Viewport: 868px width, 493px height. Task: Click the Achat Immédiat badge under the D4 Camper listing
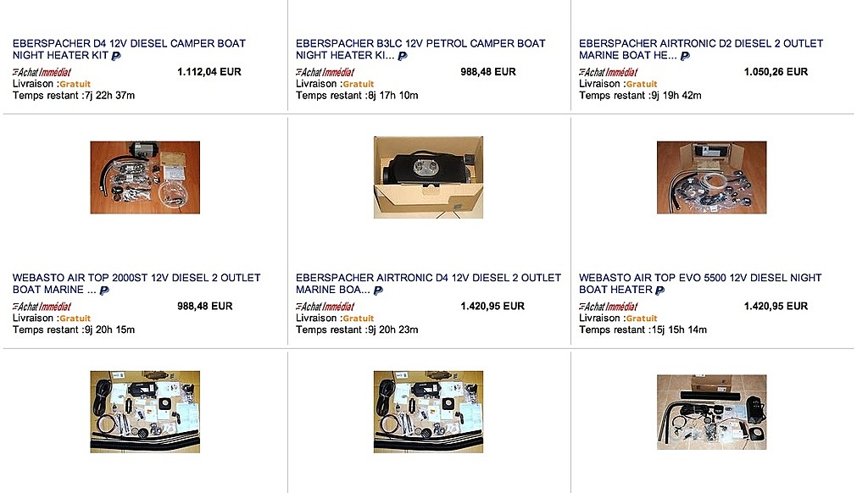pyautogui.click(x=42, y=72)
